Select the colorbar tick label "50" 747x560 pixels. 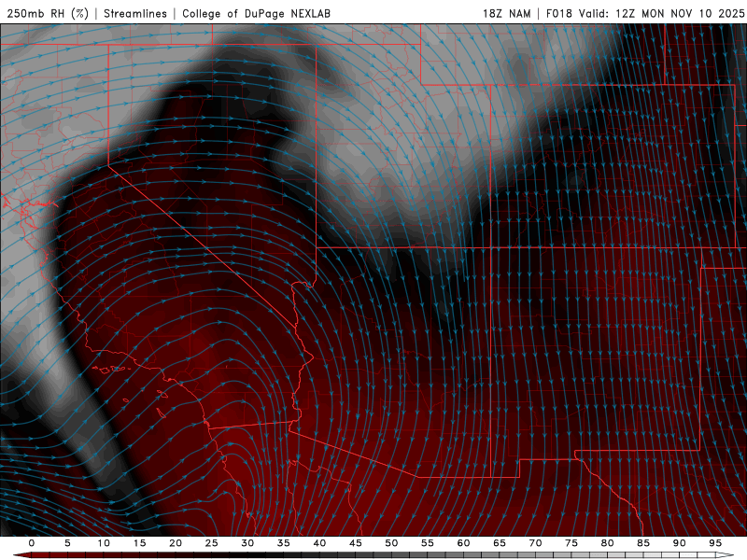click(391, 543)
